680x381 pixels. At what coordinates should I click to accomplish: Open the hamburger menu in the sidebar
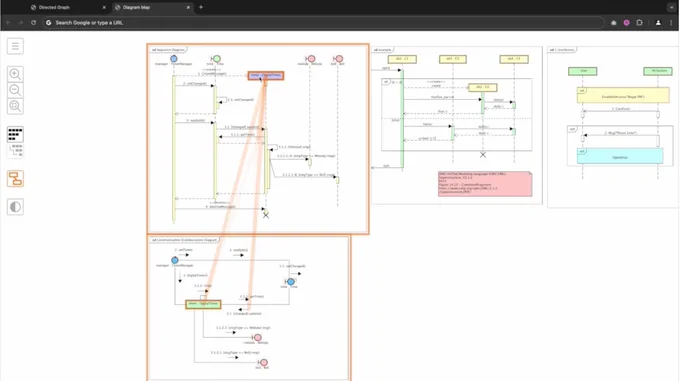[x=15, y=46]
